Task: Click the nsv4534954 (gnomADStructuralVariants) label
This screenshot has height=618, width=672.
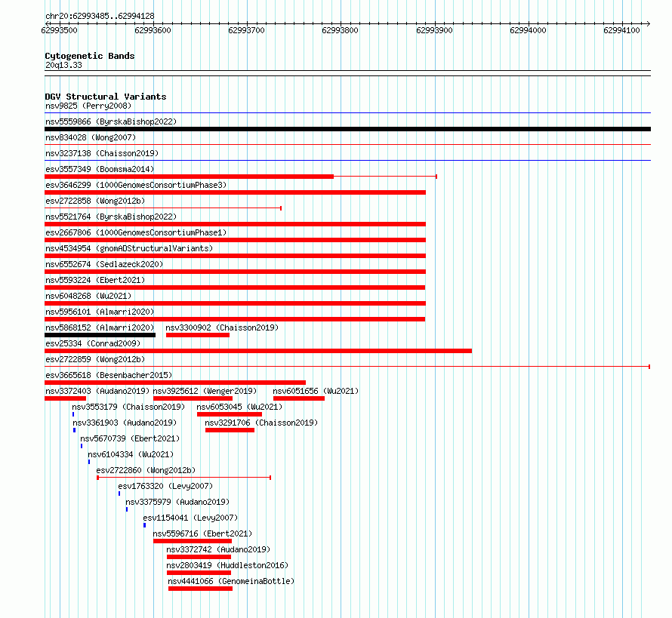Action: click(129, 248)
